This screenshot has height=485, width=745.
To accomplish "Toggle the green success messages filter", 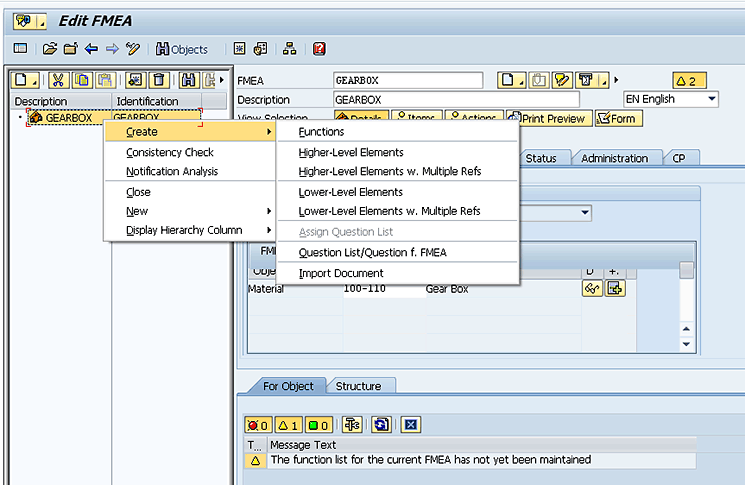I will coord(317,424).
